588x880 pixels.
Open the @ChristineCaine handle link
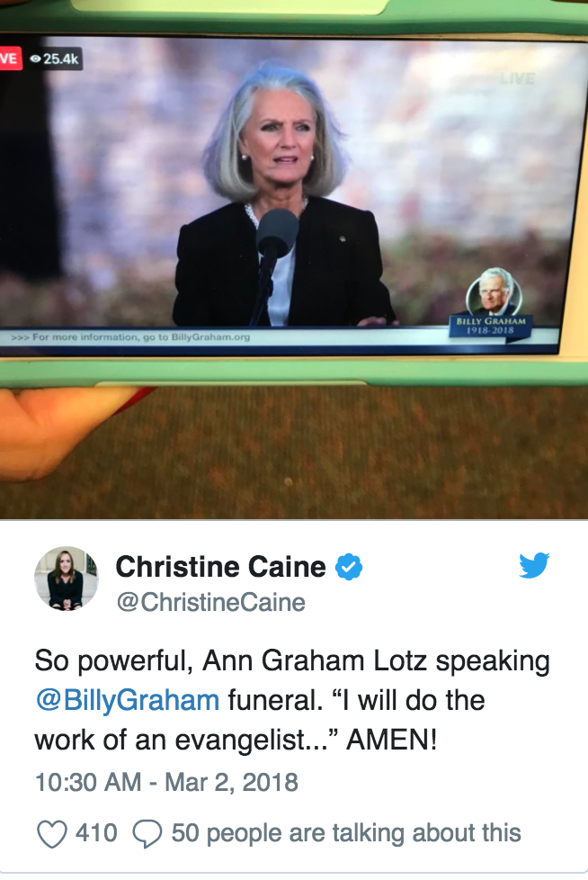pos(210,603)
